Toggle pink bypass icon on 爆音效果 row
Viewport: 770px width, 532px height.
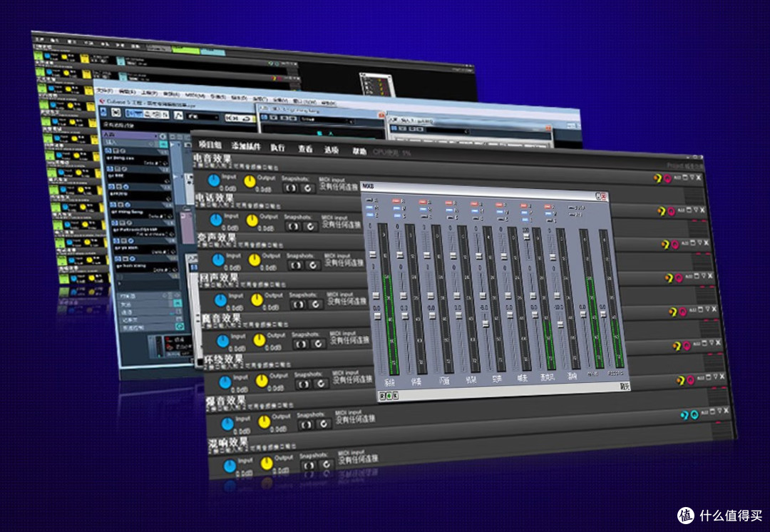690,379
